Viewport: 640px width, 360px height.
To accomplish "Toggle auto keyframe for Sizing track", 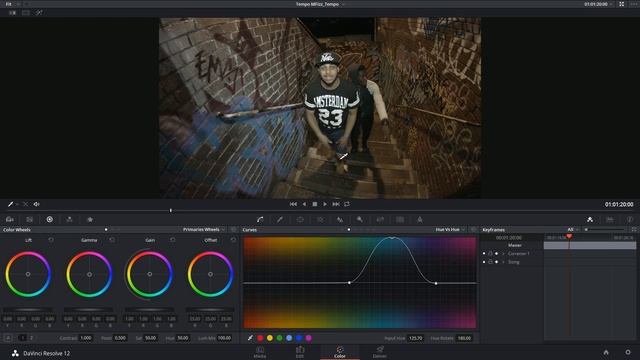I will coord(496,262).
